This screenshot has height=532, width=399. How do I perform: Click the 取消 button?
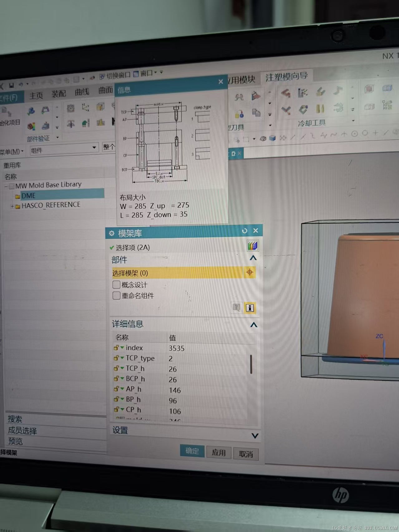[246, 454]
